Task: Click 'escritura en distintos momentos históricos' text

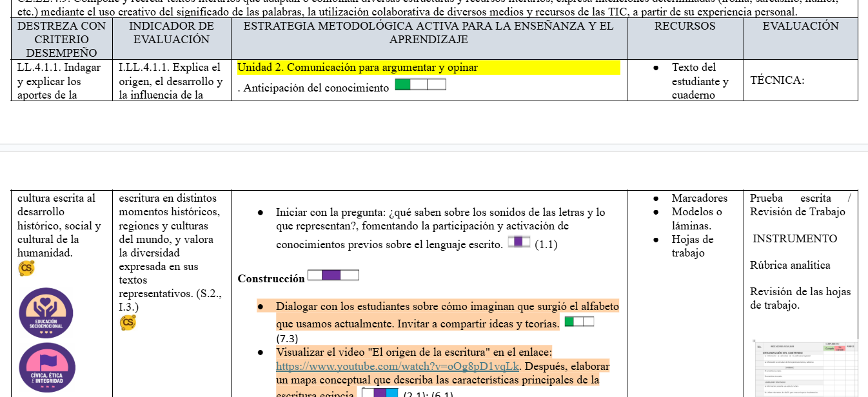Action: tap(170, 205)
